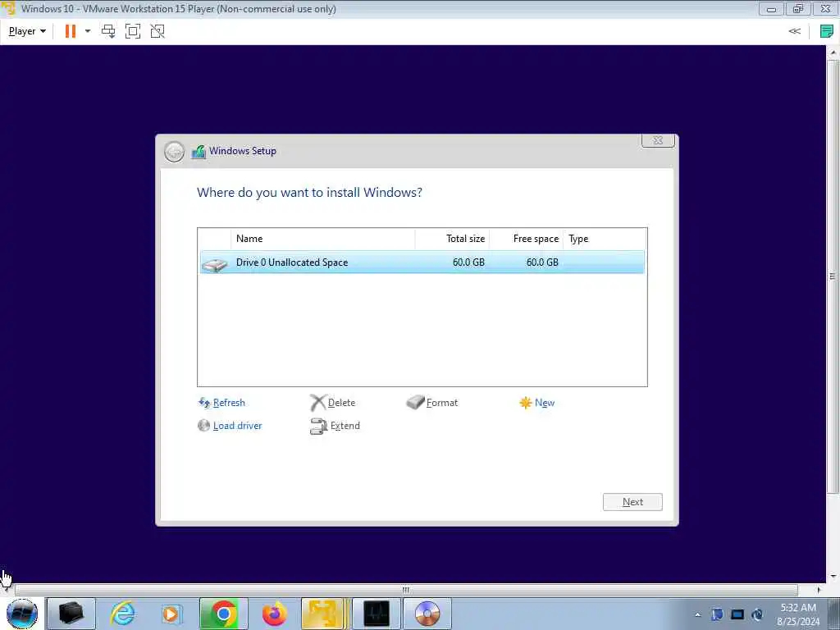Open the disc app icon in taskbar
The height and width of the screenshot is (630, 840).
[x=427, y=614]
